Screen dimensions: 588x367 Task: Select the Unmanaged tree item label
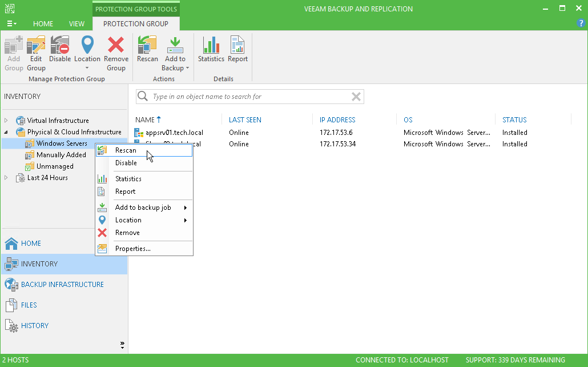pyautogui.click(x=55, y=166)
